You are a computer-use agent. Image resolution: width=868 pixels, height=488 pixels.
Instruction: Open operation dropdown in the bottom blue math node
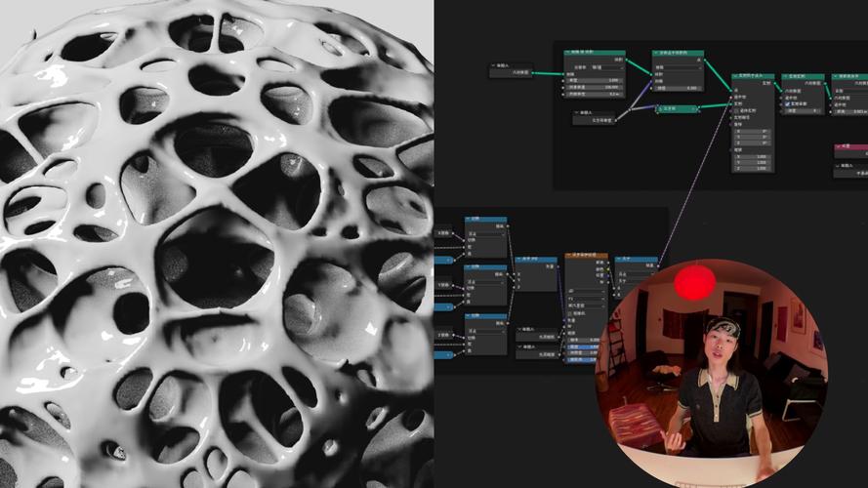coord(486,331)
